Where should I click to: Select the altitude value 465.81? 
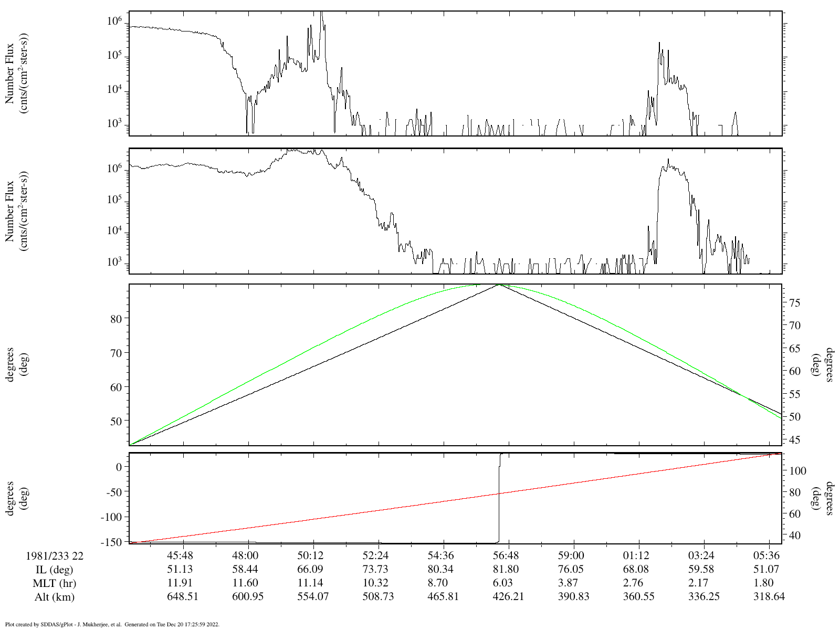click(x=443, y=596)
